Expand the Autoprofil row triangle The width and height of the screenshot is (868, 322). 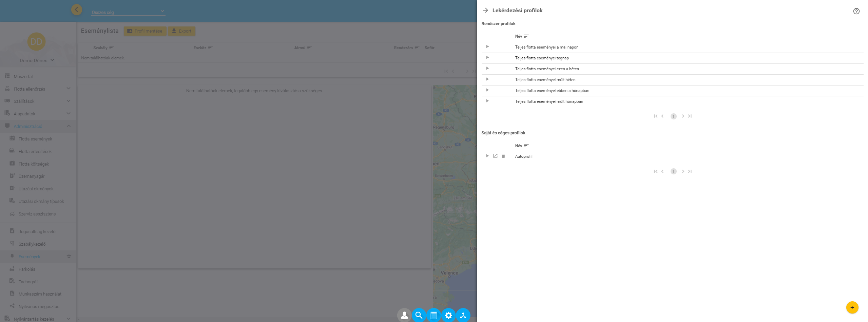point(487,156)
